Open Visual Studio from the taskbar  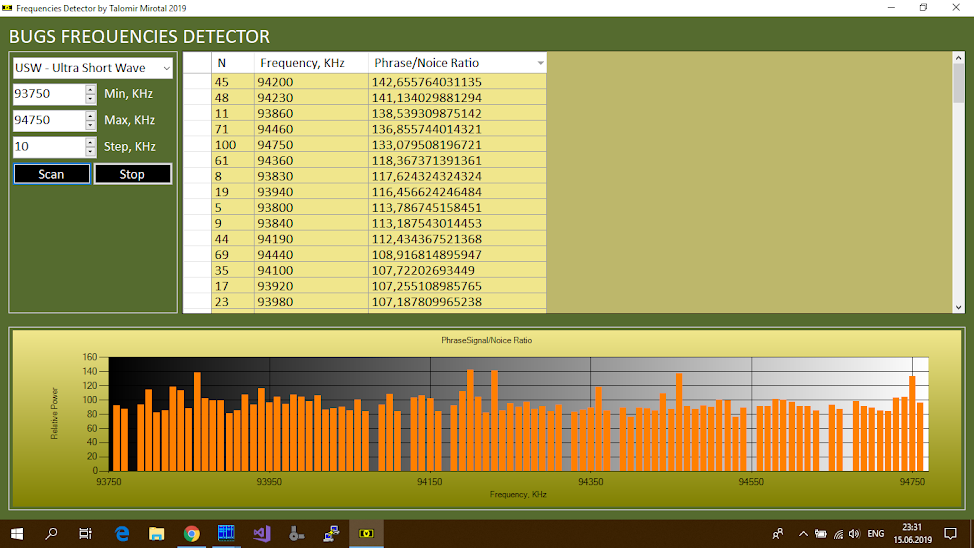pyautogui.click(x=262, y=534)
